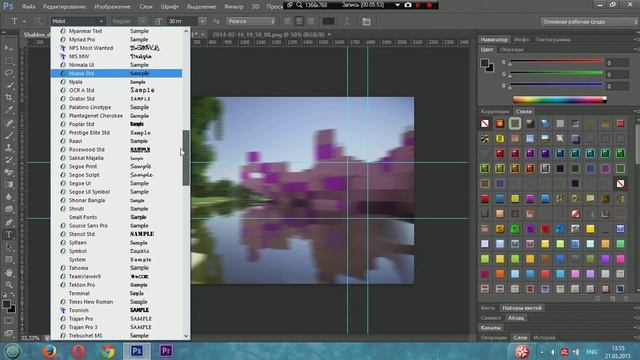Open the Фильтр menu
Image resolution: width=640 pixels, height=360 pixels.
[234, 7]
